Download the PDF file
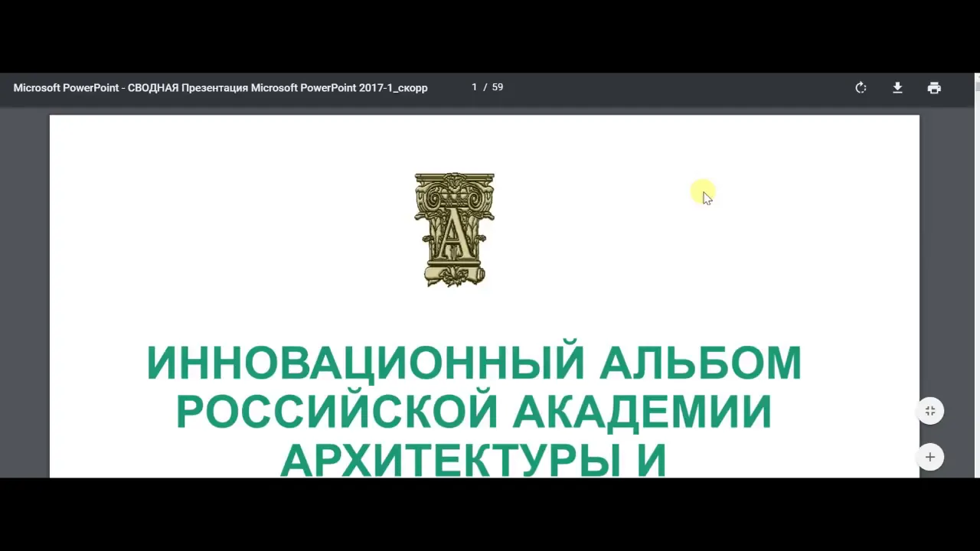Viewport: 980px width, 551px height. [897, 88]
